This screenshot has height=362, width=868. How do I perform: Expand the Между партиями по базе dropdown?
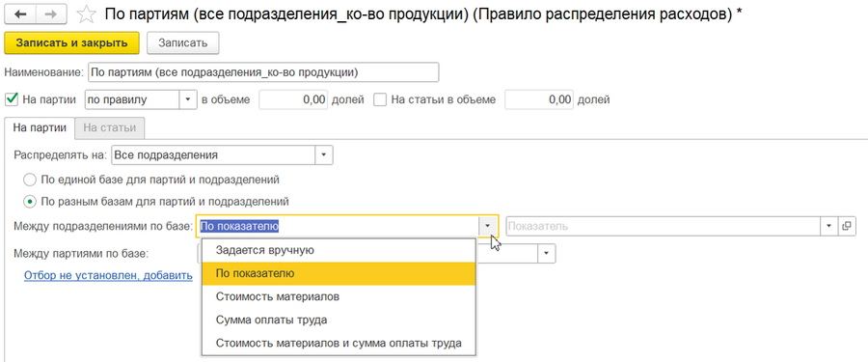547,253
